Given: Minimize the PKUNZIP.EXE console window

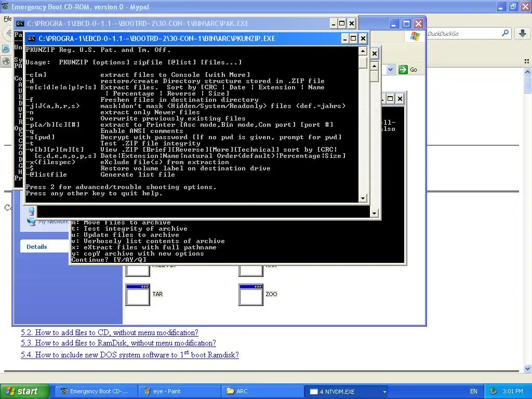Looking at the screenshot, I should (x=345, y=38).
